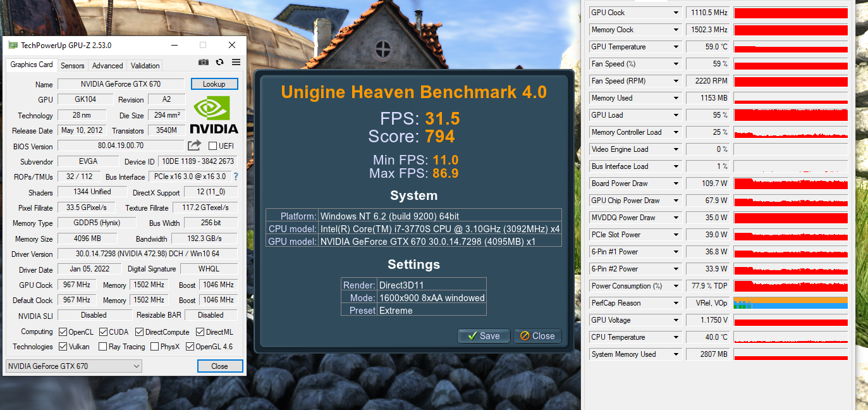Click the Board Power Draw value 109.7 W

pos(707,183)
